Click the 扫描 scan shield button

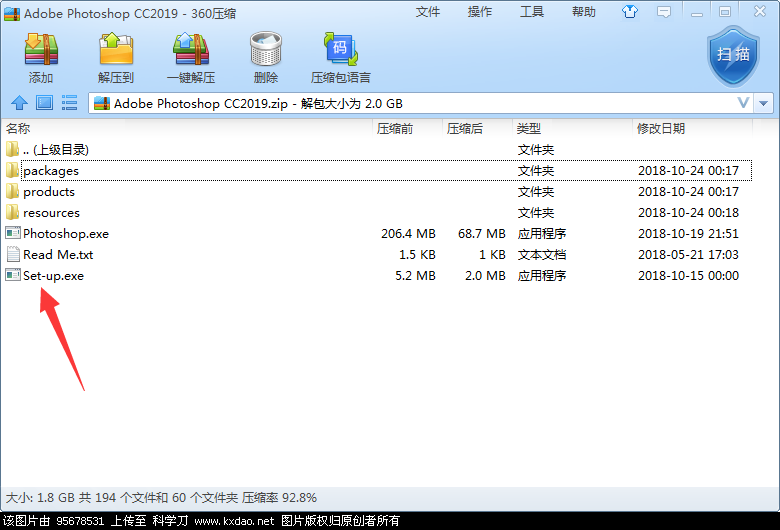(733, 56)
